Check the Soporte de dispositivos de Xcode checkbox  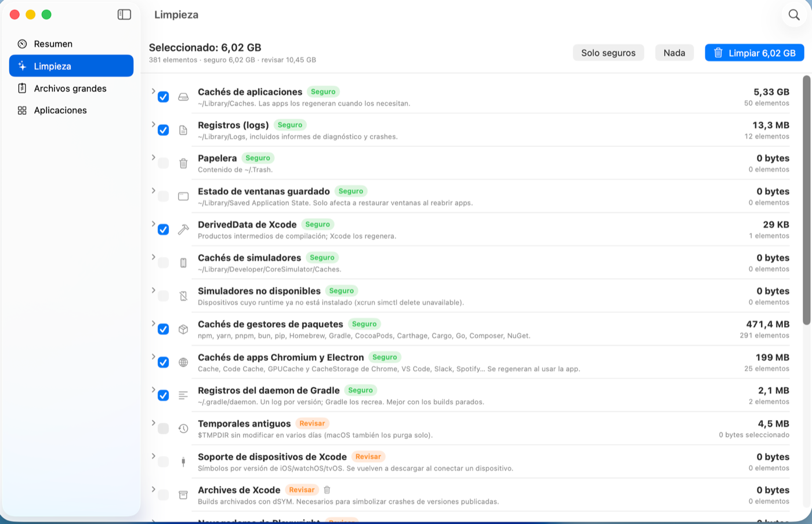(164, 462)
